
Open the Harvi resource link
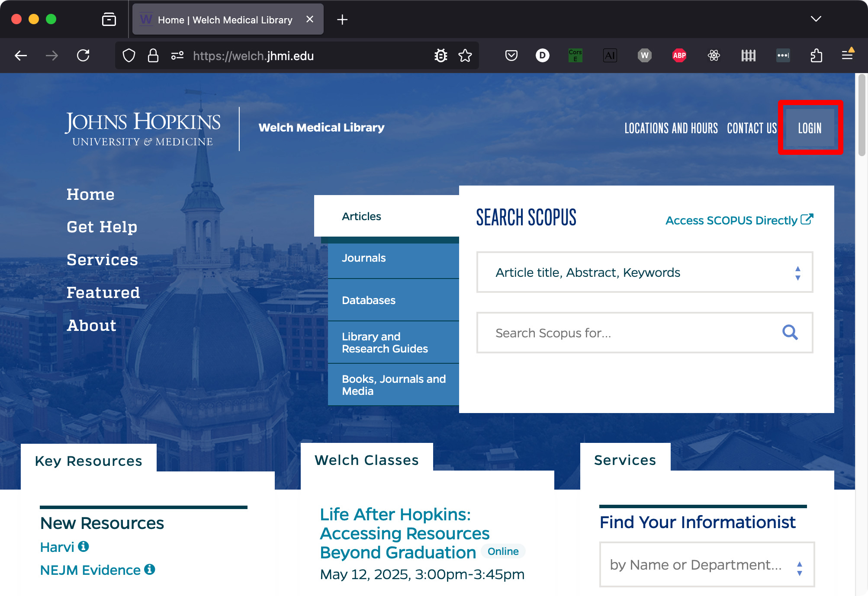click(57, 547)
